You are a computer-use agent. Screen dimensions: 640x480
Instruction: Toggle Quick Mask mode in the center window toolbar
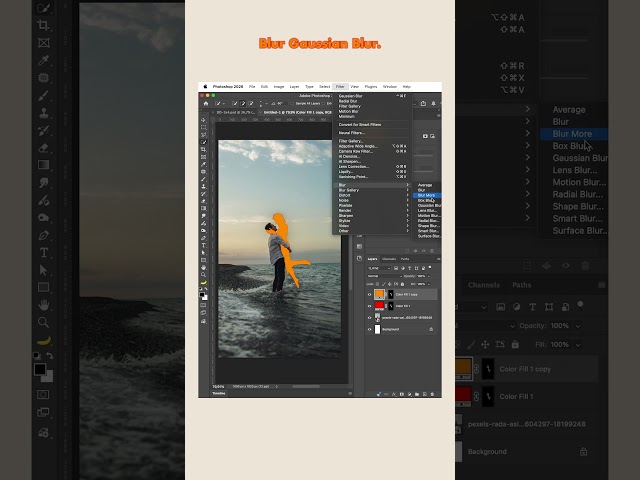coord(204,305)
